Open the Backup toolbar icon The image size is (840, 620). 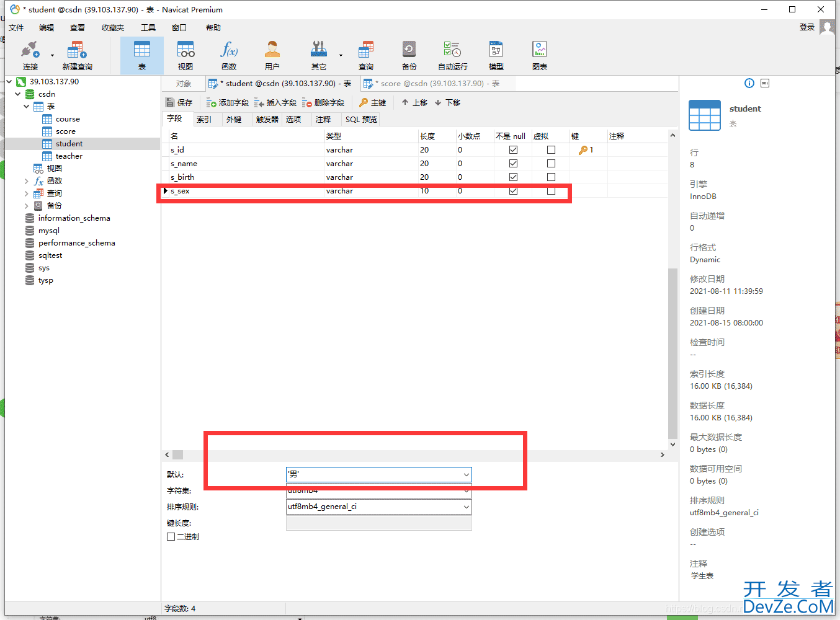[409, 55]
